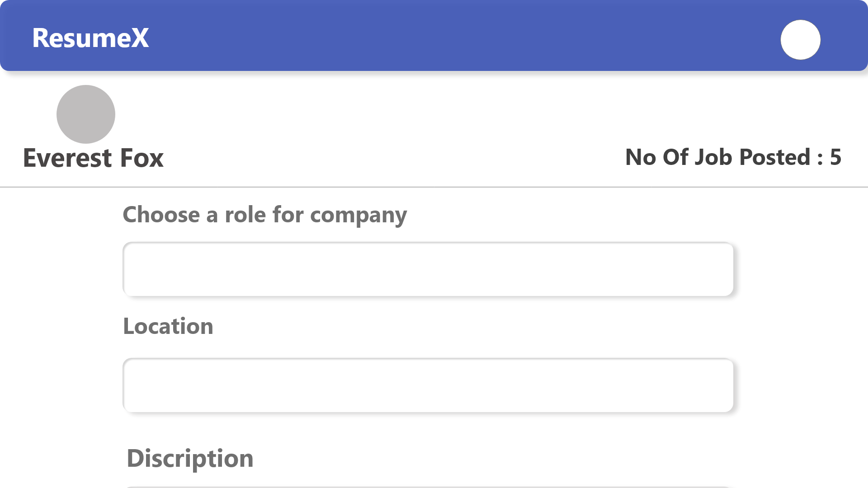Click the word Everest in company name
Image resolution: width=868 pixels, height=488 pixels.
point(67,158)
